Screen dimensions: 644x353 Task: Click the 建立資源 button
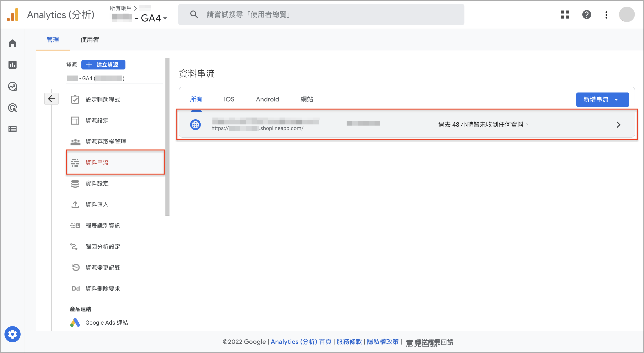coord(103,65)
